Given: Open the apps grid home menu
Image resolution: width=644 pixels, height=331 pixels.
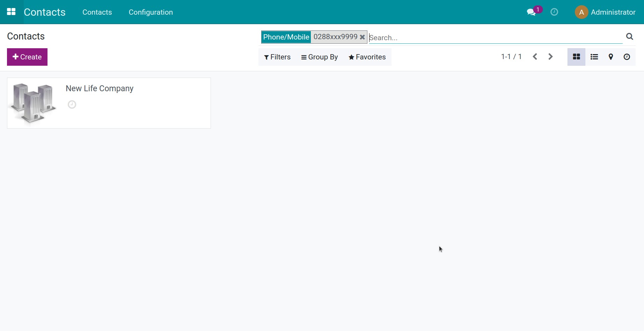Looking at the screenshot, I should pos(11,12).
